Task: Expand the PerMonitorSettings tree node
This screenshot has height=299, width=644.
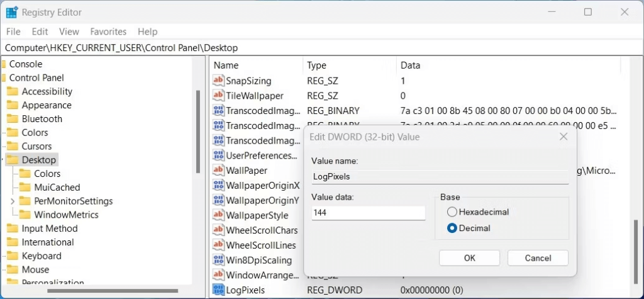Action: [12, 201]
